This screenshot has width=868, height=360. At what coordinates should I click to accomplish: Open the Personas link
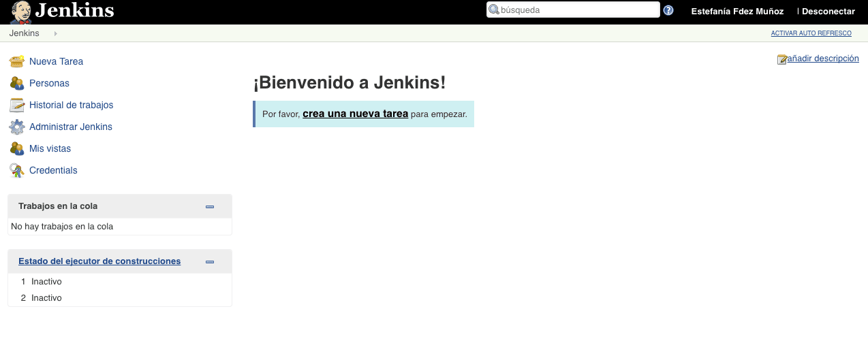pyautogui.click(x=49, y=83)
